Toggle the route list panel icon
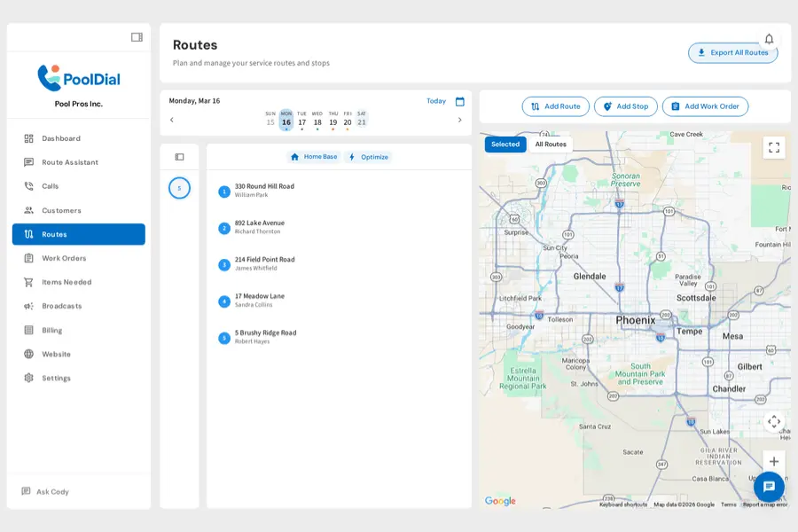798x532 pixels. [x=180, y=157]
